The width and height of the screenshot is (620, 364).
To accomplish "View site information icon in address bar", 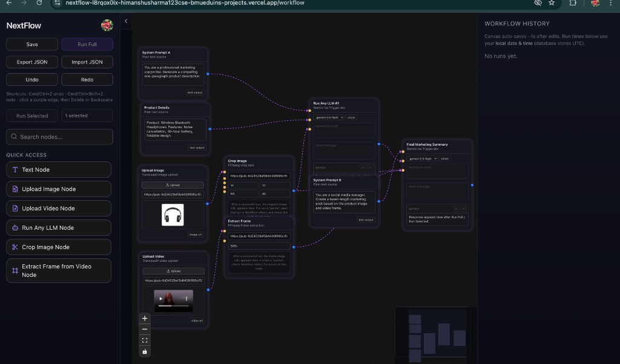I will tap(58, 3).
